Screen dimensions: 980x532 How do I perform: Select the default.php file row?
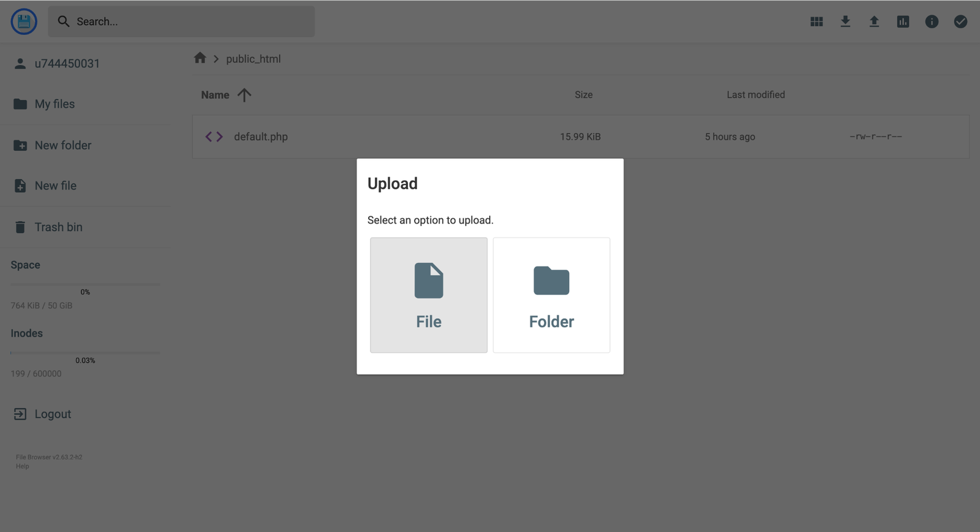[x=581, y=137]
